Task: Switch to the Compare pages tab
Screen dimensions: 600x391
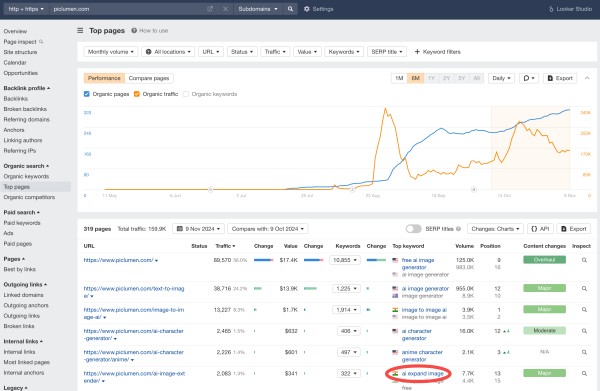Action: click(x=149, y=78)
